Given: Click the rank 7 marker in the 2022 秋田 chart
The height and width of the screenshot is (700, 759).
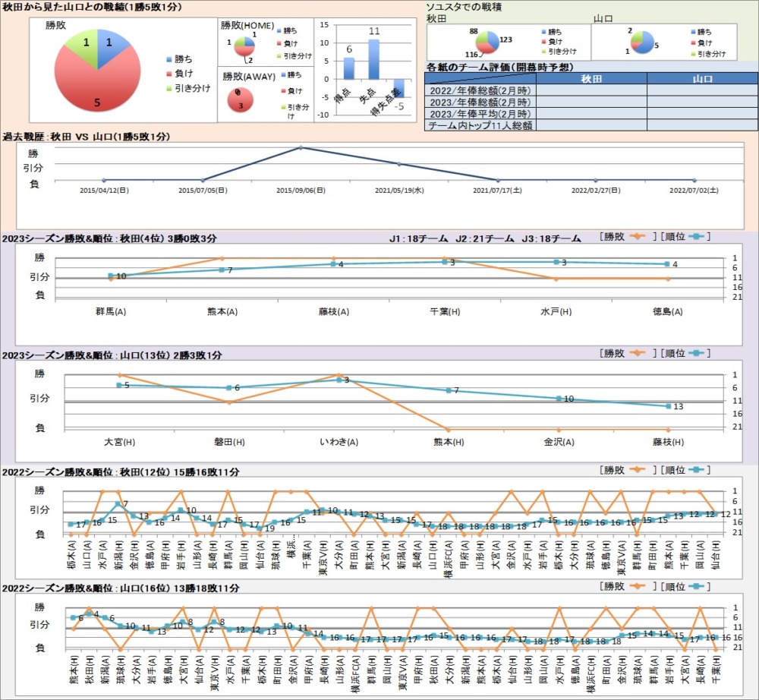Looking at the screenshot, I should coord(118,504).
